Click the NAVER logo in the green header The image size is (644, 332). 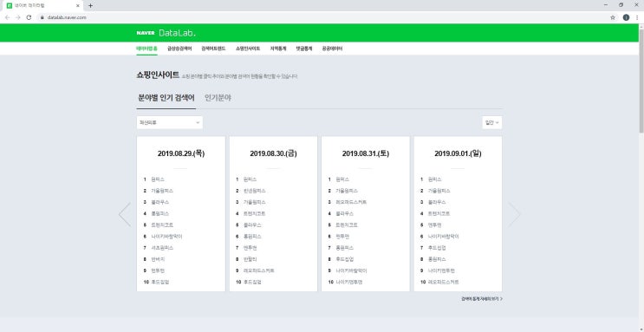click(x=146, y=33)
